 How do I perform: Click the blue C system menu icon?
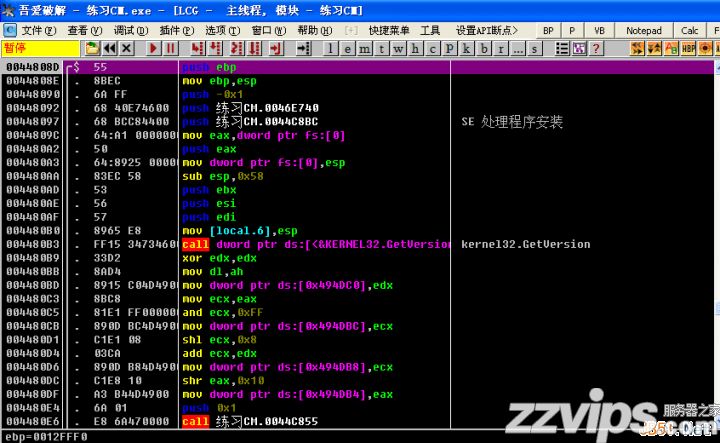10,30
